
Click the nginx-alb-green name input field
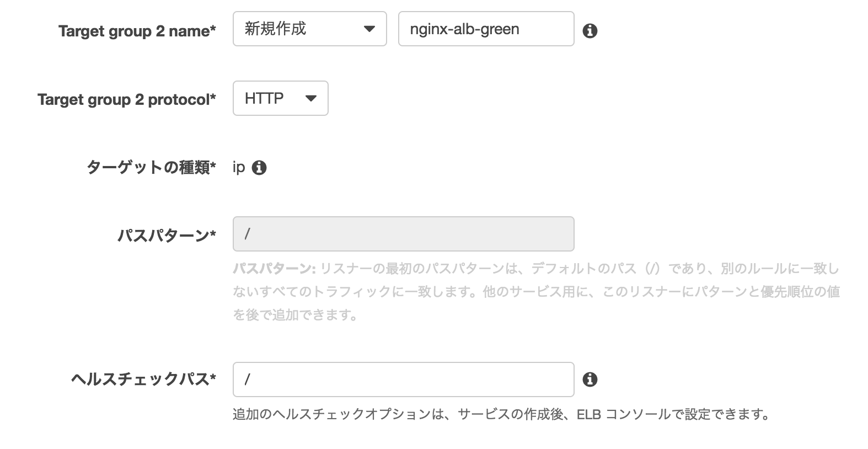click(x=486, y=29)
